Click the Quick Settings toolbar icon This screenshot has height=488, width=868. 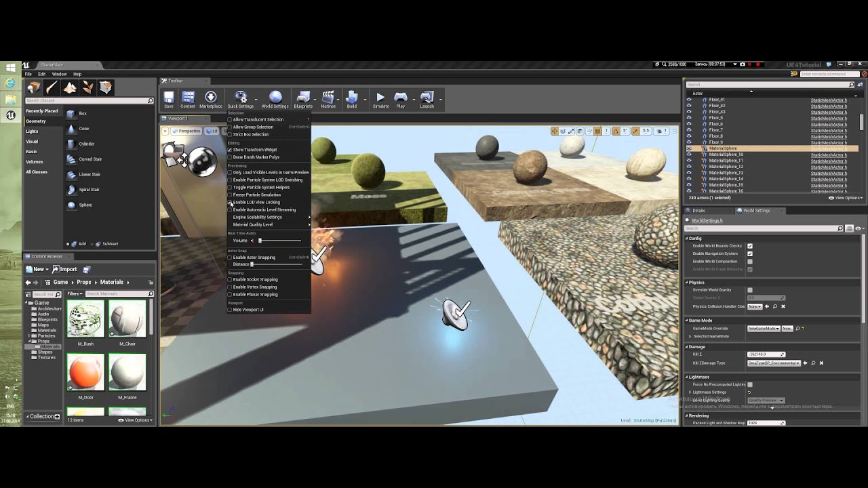[240, 100]
